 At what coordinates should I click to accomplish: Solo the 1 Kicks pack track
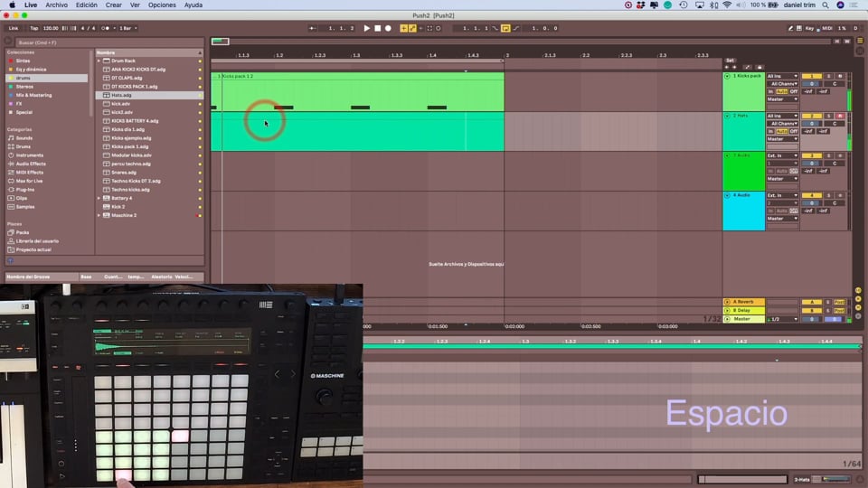[x=829, y=76]
